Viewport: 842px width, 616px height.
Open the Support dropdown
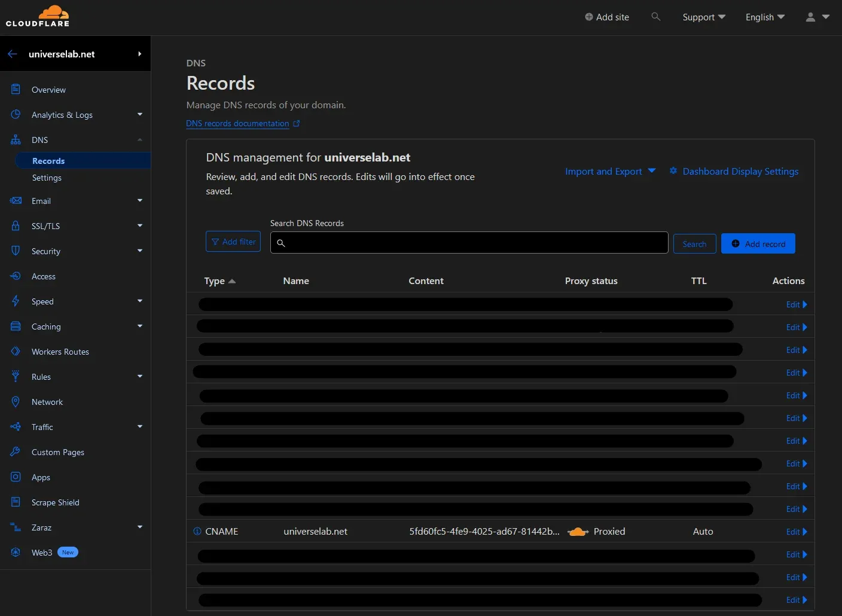[x=703, y=17]
